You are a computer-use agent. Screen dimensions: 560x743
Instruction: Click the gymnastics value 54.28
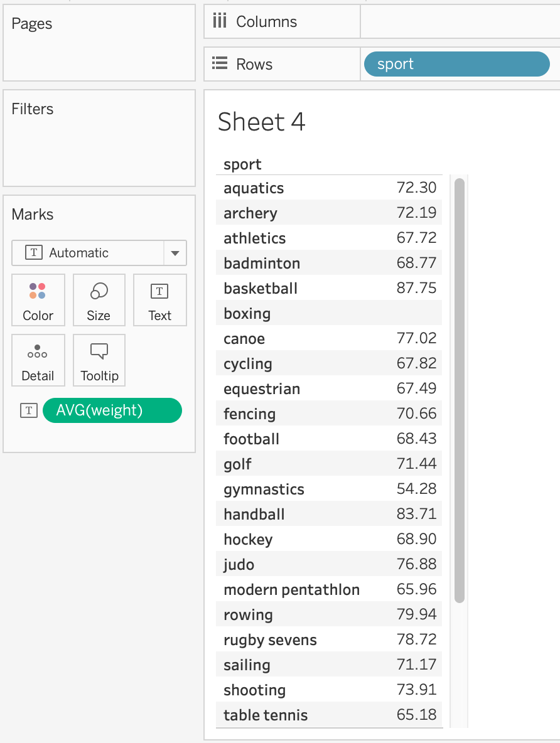tap(416, 489)
